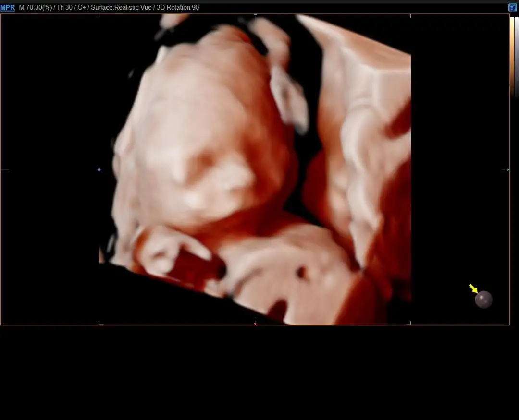Click the "C+" header value
The image size is (519, 420).
click(82, 7)
